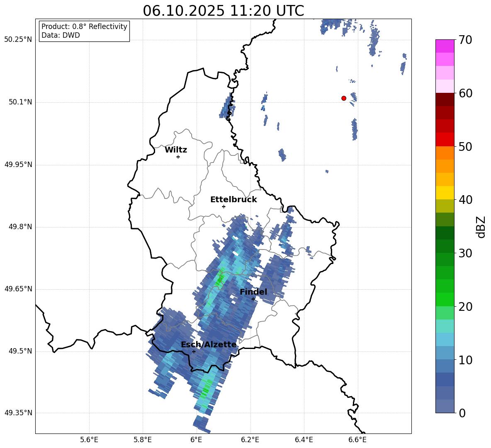Pick the bright red swatch just below 50 dBZ
This screenshot has height=448, width=491.
tap(445, 140)
